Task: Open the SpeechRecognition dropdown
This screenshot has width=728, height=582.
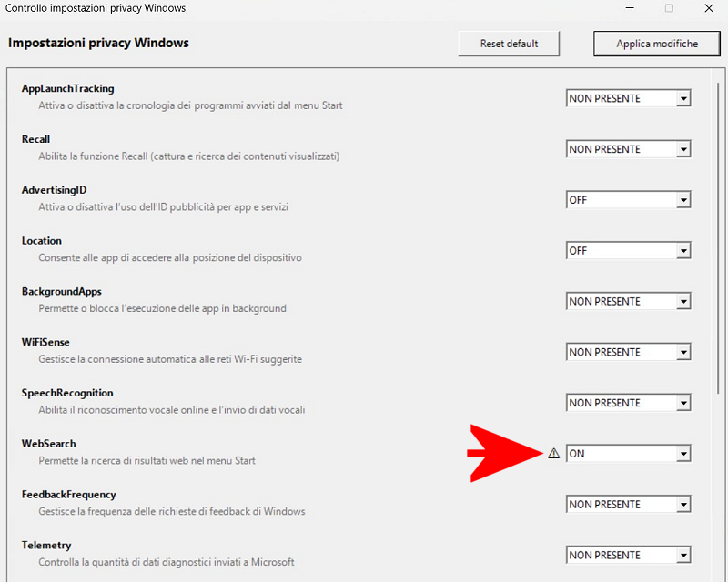Action: pos(628,403)
